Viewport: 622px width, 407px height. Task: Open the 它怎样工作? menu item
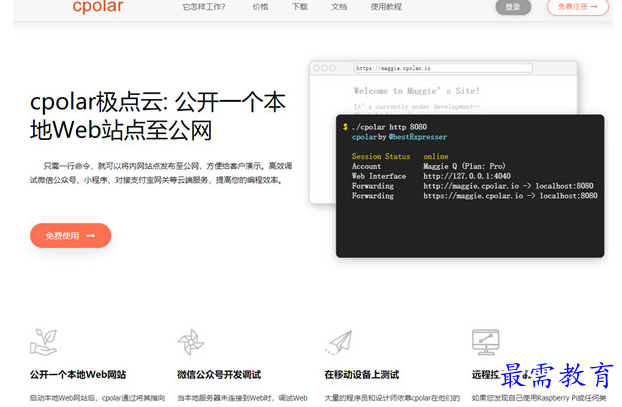(204, 7)
